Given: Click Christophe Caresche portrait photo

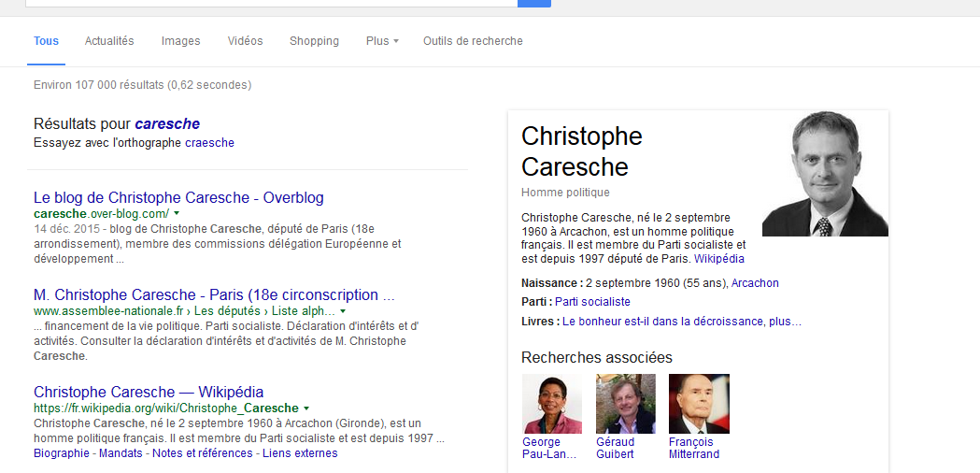Looking at the screenshot, I should (825, 173).
